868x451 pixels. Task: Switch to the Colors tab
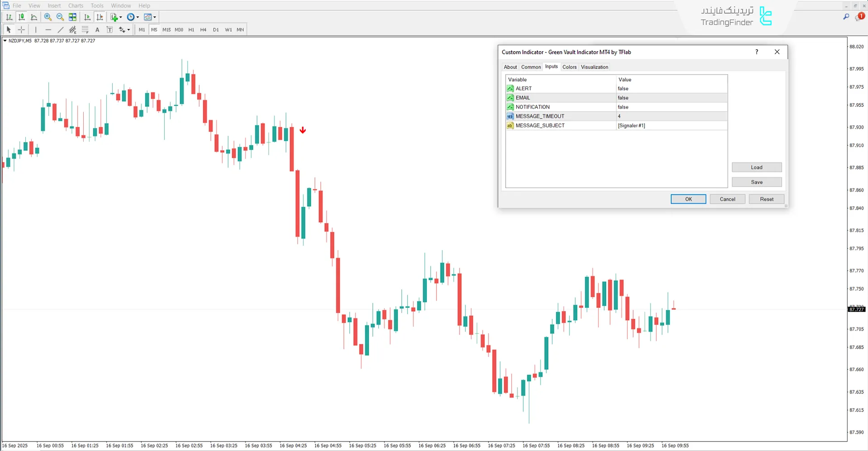pyautogui.click(x=569, y=67)
